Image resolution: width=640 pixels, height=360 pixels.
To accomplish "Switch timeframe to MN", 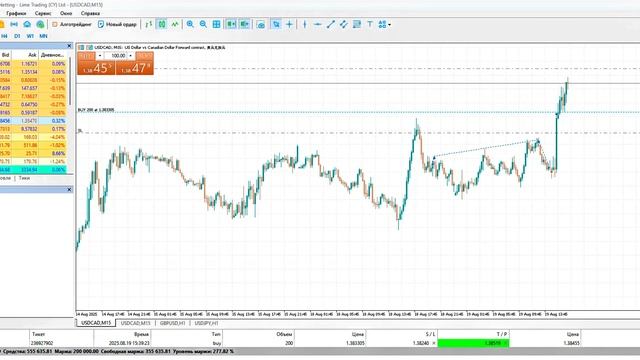I will (x=43, y=36).
